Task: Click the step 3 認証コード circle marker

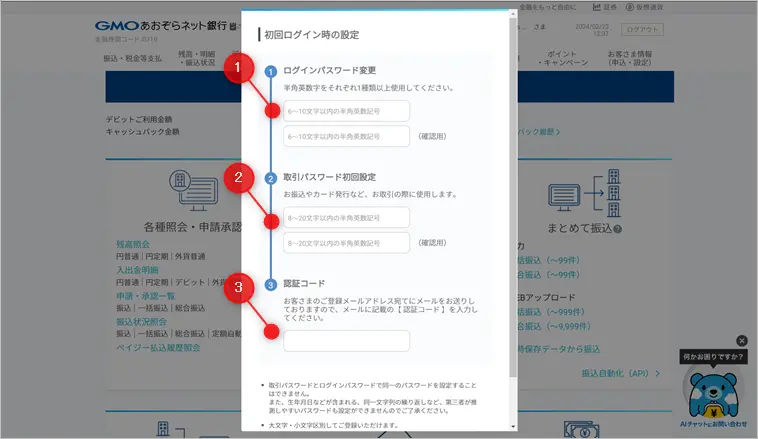Action: tap(271, 285)
